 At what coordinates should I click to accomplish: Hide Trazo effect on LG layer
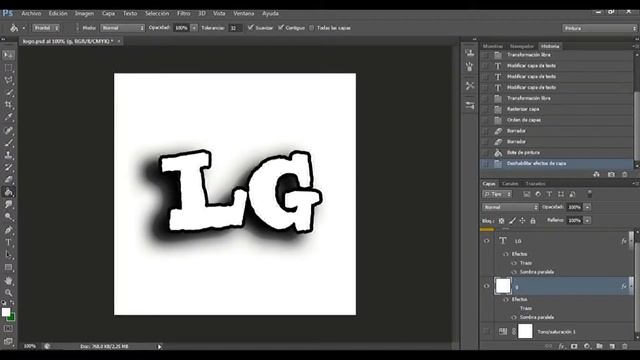514,263
